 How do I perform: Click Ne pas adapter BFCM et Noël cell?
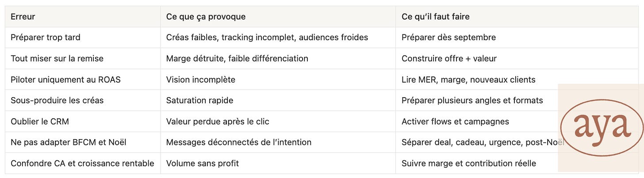(x=83, y=143)
